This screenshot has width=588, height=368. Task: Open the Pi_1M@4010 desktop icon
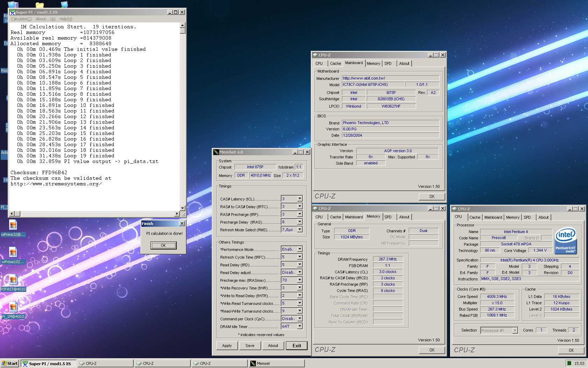[13, 307]
